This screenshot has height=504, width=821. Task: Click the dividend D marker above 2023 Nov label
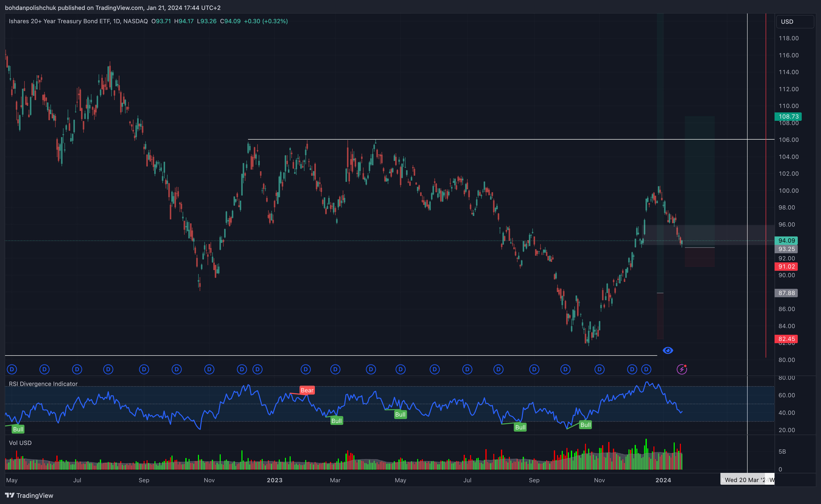point(599,369)
